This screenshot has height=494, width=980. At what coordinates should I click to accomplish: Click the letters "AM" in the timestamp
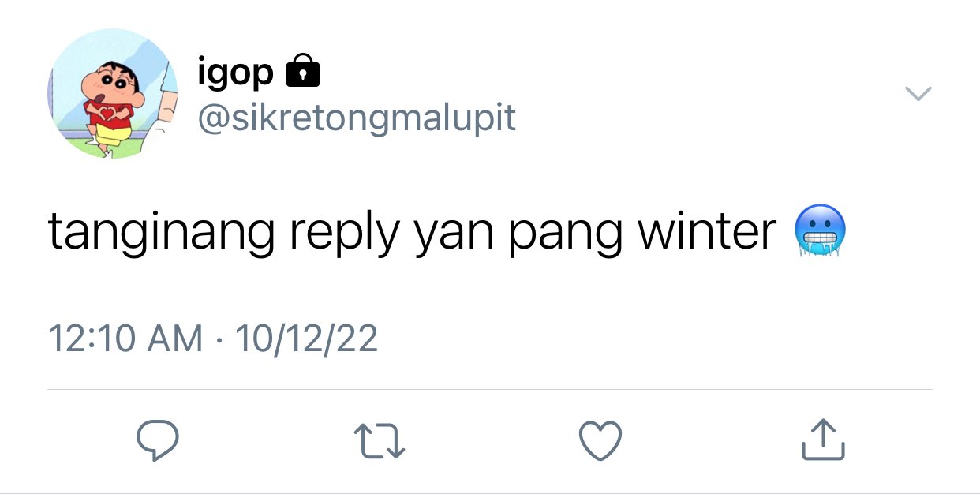tap(175, 339)
